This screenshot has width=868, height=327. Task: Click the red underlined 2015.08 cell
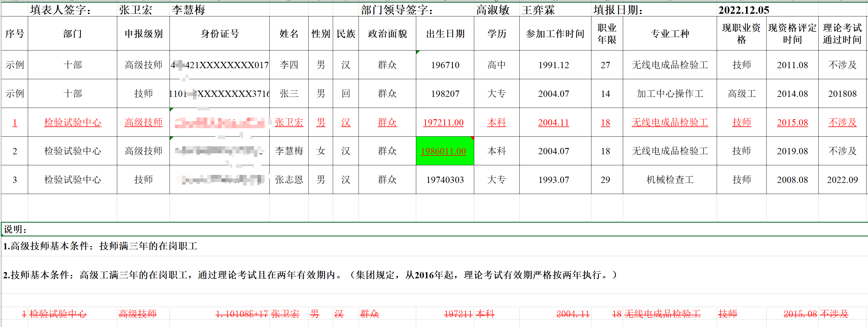pos(793,122)
